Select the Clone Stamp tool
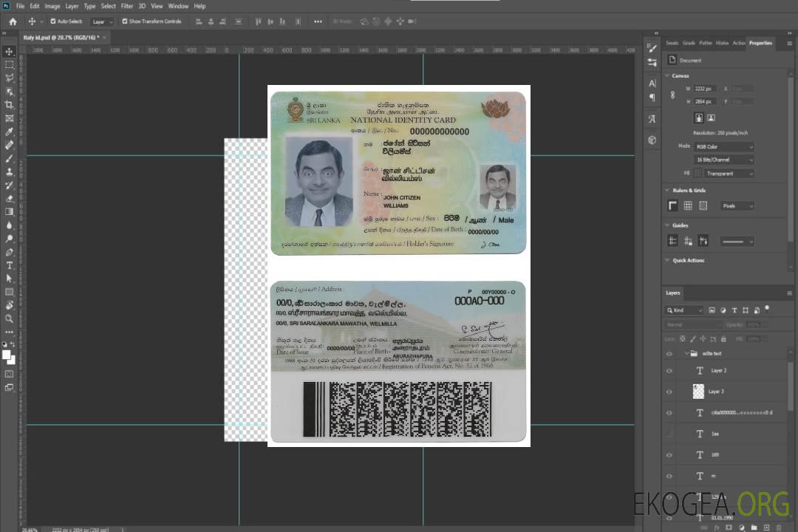Screen dimensions: 798x532 (x=9, y=171)
